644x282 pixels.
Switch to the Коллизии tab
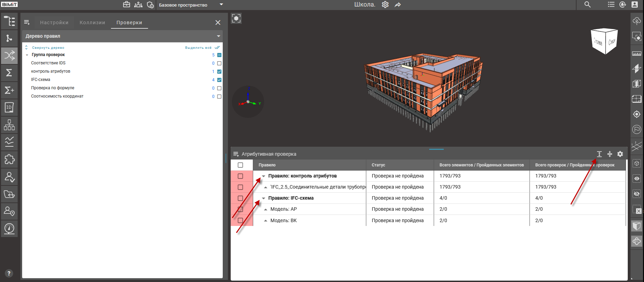coord(92,22)
